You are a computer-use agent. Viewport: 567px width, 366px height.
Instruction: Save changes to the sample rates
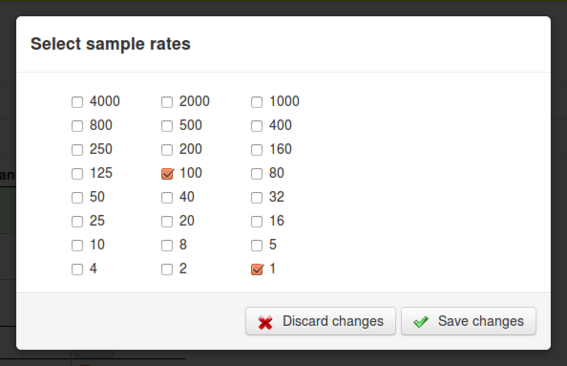[468, 321]
